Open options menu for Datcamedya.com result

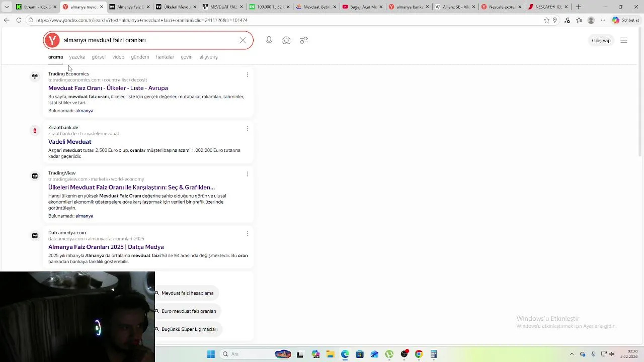pyautogui.click(x=247, y=233)
